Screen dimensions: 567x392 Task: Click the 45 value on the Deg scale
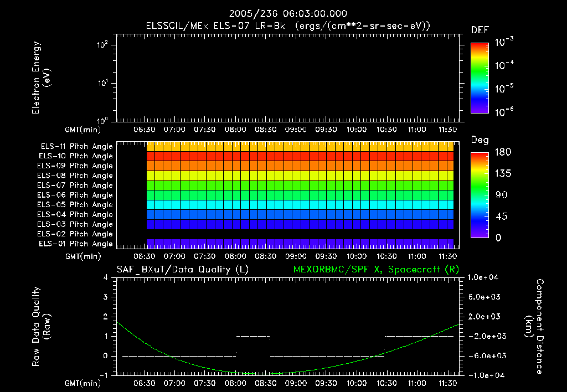(502, 216)
